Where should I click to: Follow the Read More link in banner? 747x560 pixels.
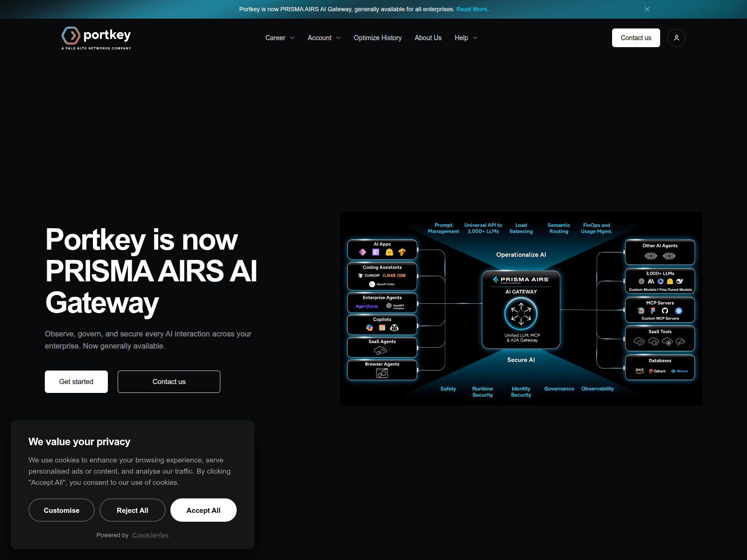(x=472, y=9)
